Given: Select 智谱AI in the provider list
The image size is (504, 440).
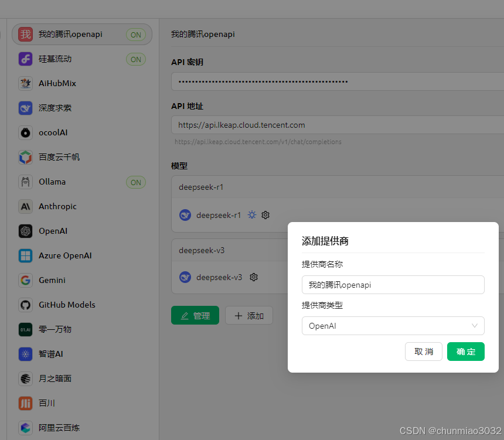Looking at the screenshot, I should (82, 354).
